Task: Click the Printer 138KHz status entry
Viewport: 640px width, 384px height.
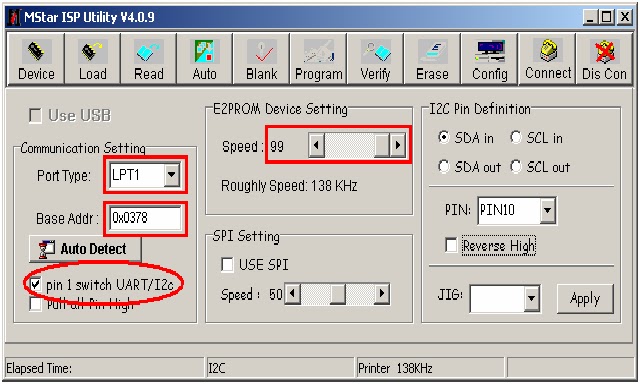Action: [x=430, y=368]
